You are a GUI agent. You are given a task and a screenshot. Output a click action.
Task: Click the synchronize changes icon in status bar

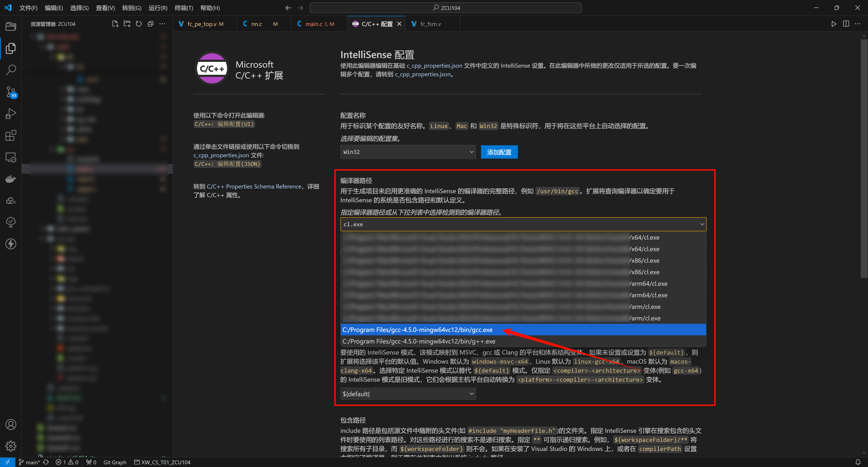46,462
